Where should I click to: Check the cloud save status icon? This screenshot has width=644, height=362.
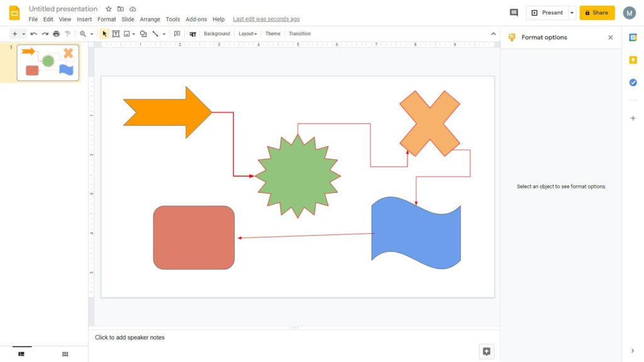[133, 9]
